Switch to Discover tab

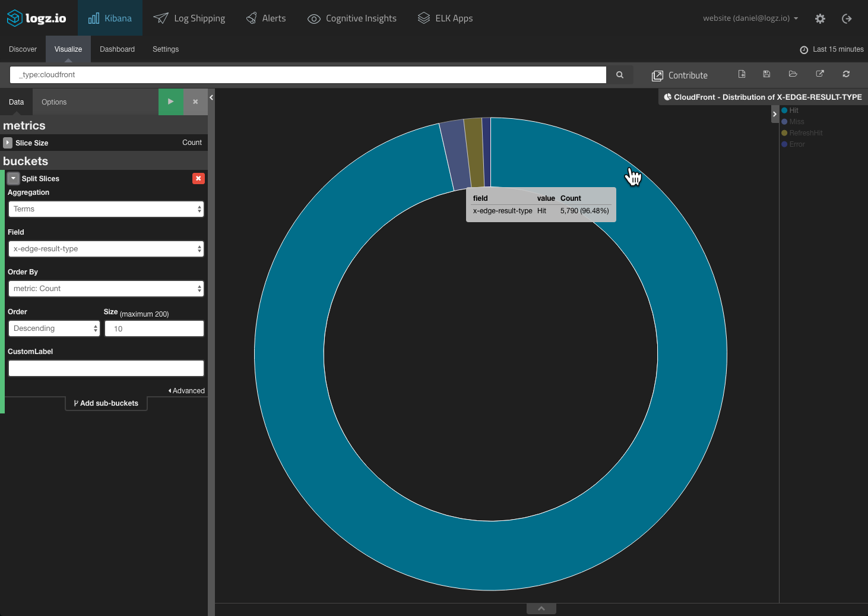click(x=23, y=49)
